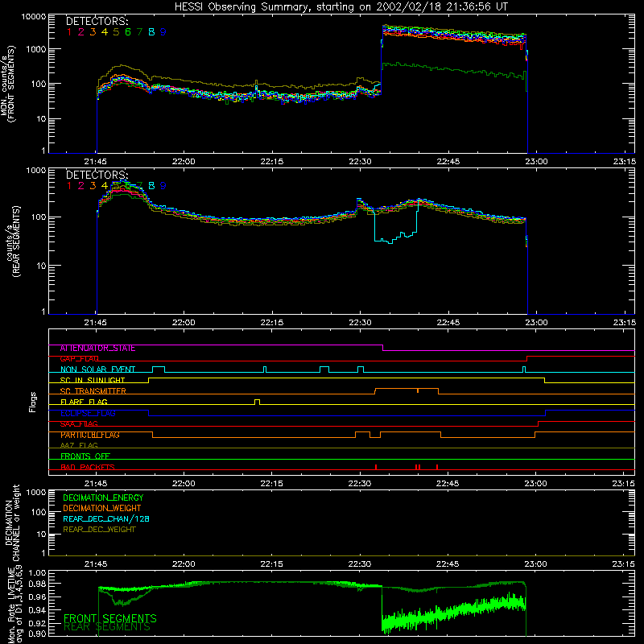Click the SC_IN_SUNLIGHT flag label

pyautogui.click(x=93, y=380)
